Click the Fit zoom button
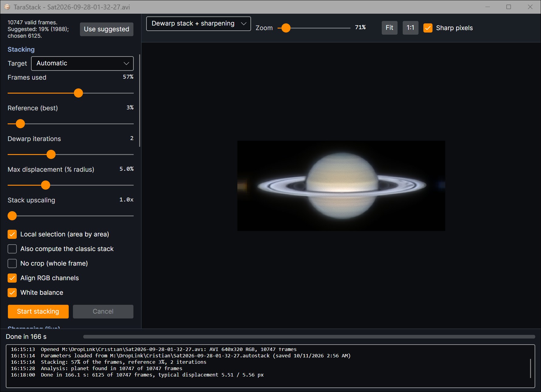The image size is (541, 392). [x=390, y=28]
